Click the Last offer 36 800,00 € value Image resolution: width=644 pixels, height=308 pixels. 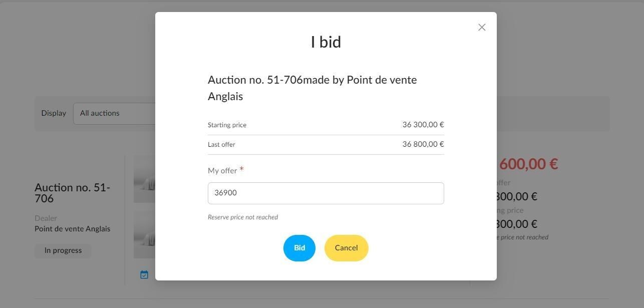point(423,144)
